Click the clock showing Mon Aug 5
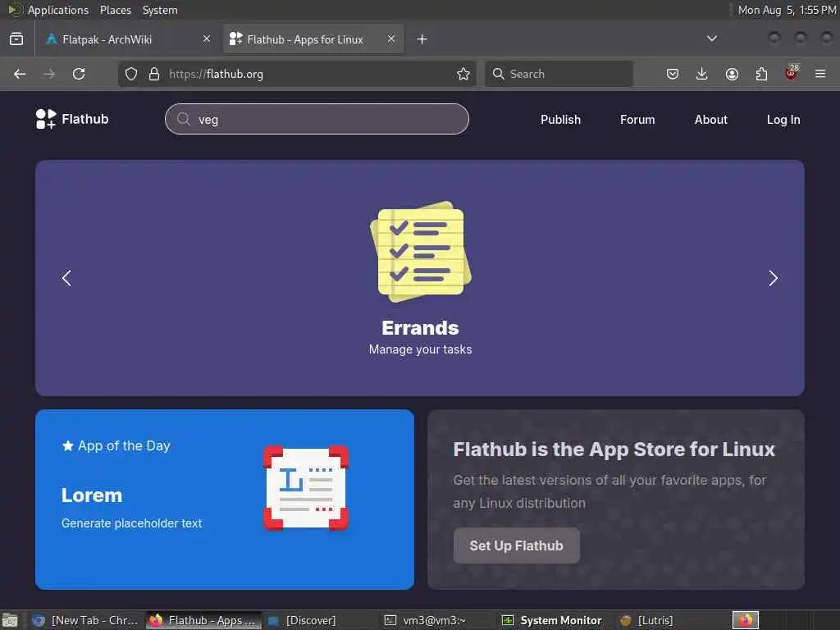Image resolution: width=840 pixels, height=630 pixels. (787, 10)
